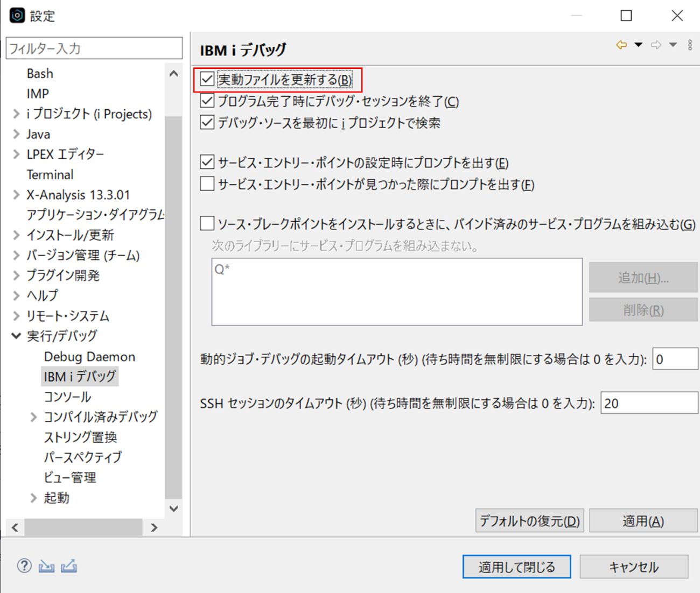Viewport: 700px width, 593px height.
Task: Enable サービス・エントリー・ポイントが見つかった際にプロンプトを出す checkbox
Action: coord(207,183)
